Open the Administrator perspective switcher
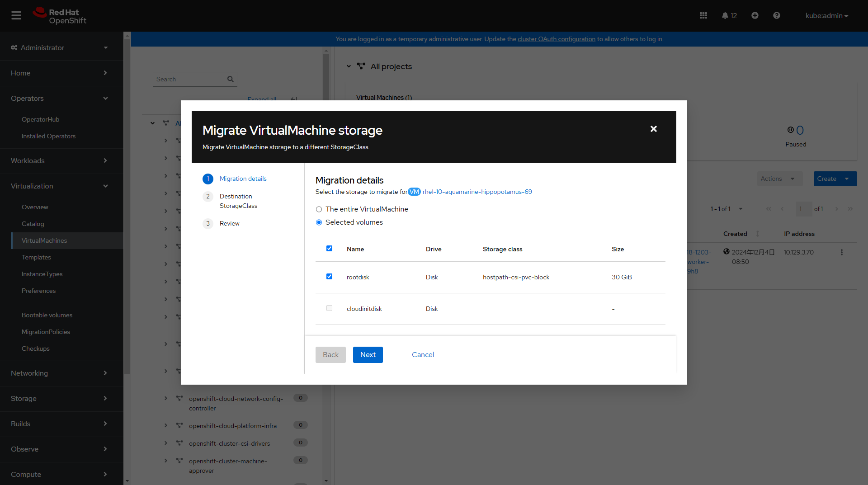The height and width of the screenshot is (485, 868). [x=61, y=47]
